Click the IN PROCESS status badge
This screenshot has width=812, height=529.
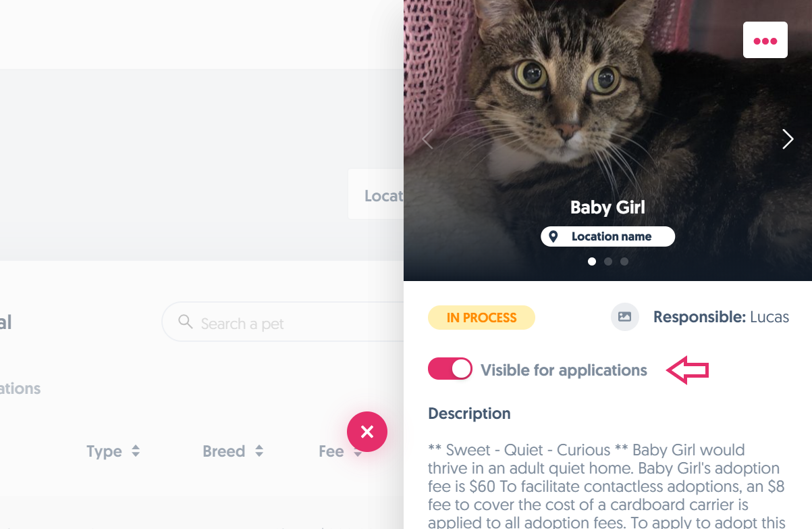(x=481, y=318)
